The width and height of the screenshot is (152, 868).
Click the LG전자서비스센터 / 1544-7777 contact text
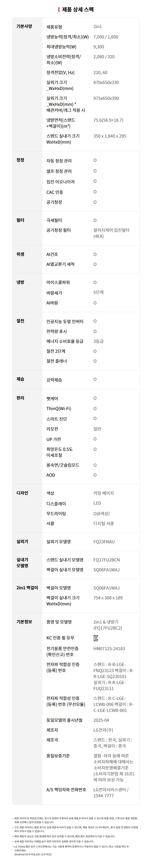[x=111, y=793]
